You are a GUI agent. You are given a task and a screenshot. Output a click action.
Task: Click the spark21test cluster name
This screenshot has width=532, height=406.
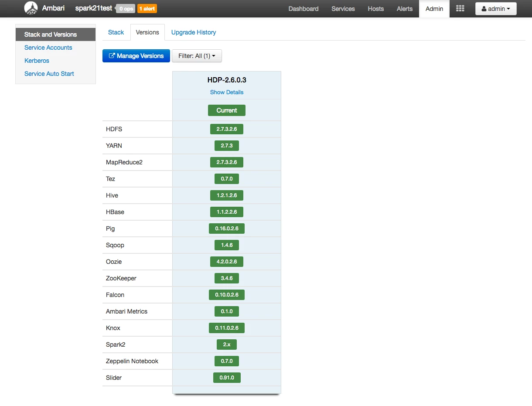(x=93, y=8)
